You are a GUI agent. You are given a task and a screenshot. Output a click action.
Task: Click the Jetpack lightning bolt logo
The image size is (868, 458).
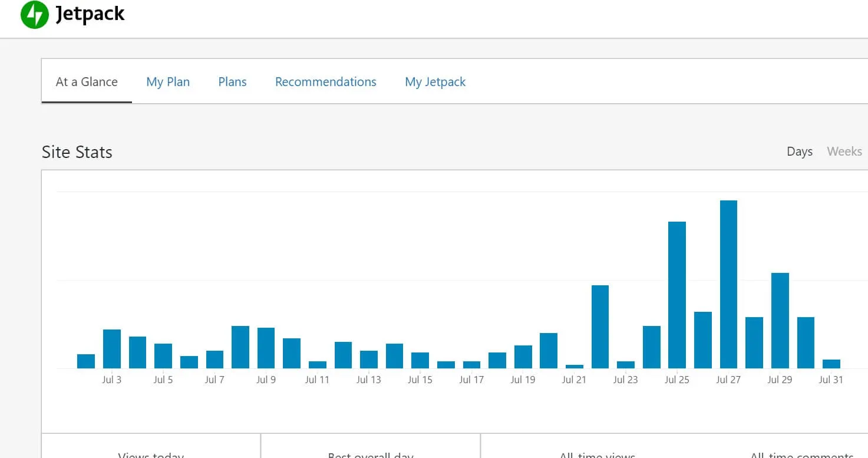pos(34,14)
